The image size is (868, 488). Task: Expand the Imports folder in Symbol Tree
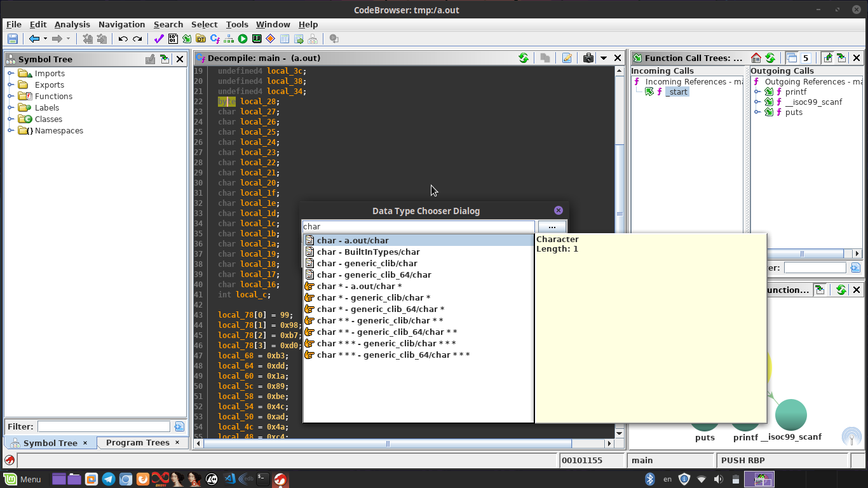click(x=11, y=74)
